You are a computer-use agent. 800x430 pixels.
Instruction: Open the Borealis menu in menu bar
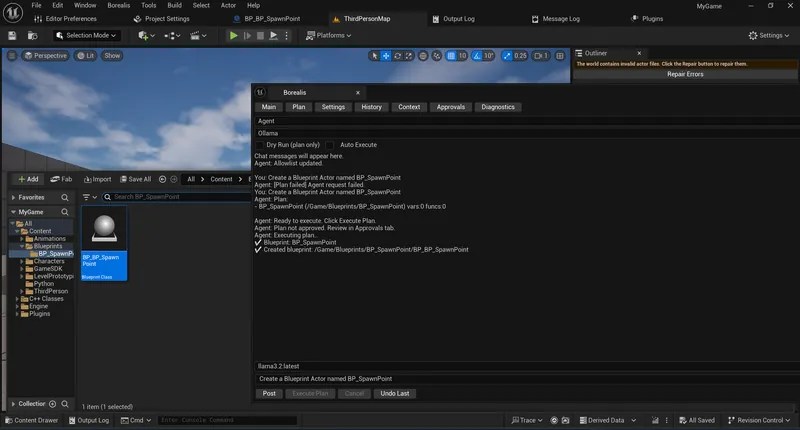[x=118, y=5]
